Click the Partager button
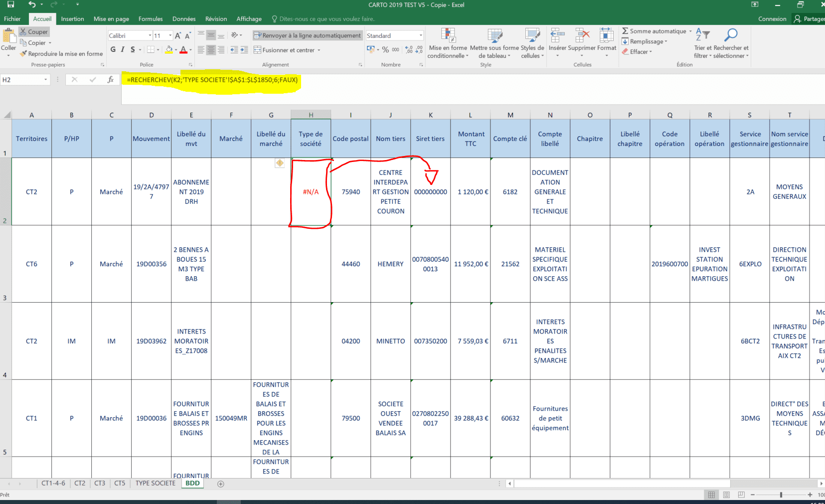825x504 pixels. tap(810, 19)
